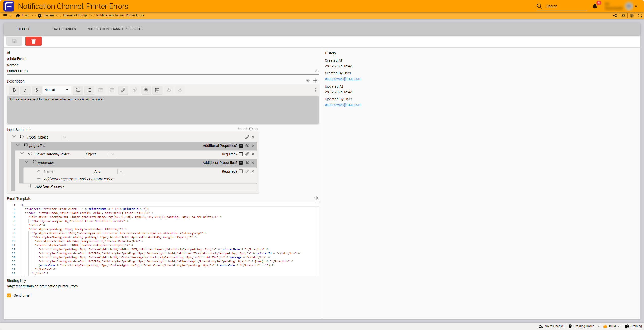Click Add New Property to DeviceGatewayDevice

pyautogui.click(x=79, y=179)
